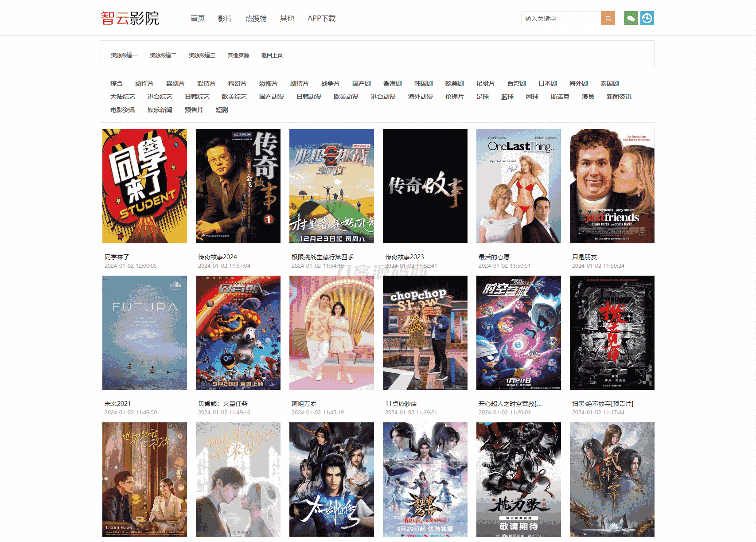Select the 喜剧片 category link
This screenshot has height=542, width=756.
click(x=175, y=83)
